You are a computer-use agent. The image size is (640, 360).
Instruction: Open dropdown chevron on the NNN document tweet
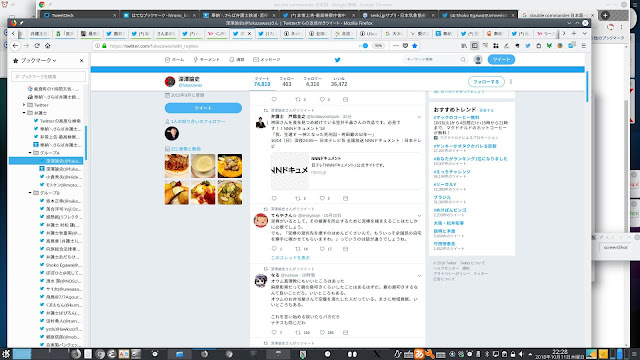tap(419, 117)
